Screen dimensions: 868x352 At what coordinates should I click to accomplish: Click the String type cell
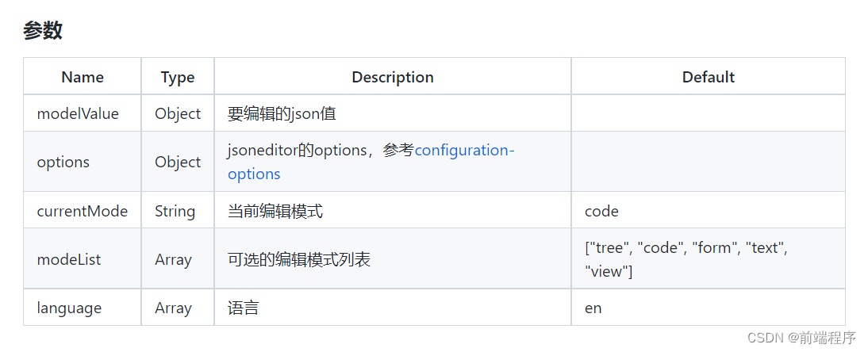(175, 211)
